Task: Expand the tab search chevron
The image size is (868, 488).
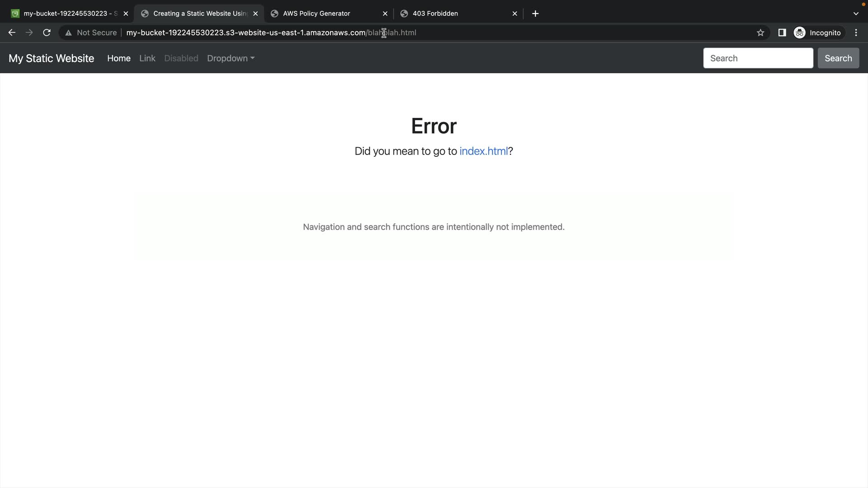Action: point(855,14)
